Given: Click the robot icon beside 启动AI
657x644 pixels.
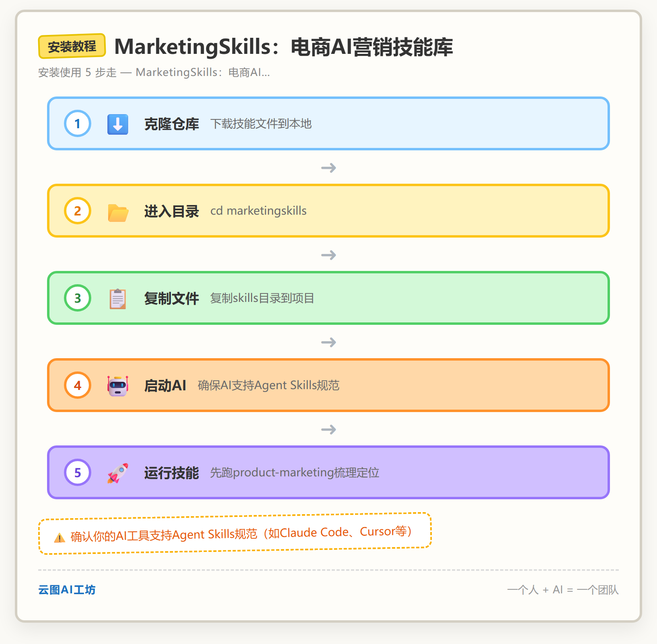Looking at the screenshot, I should (x=118, y=386).
